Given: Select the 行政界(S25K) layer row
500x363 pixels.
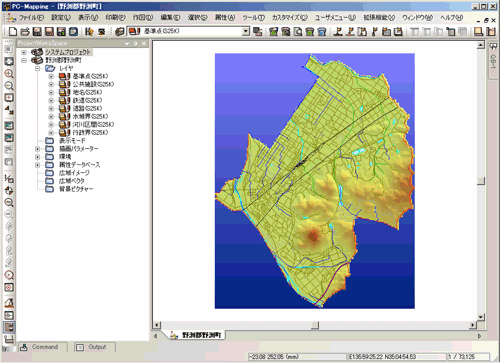Looking at the screenshot, I should 90,132.
